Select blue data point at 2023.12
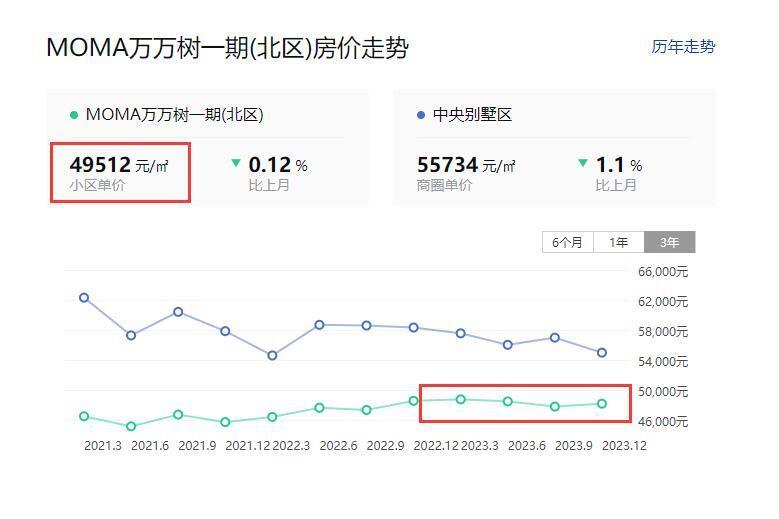Screen dimensions: 779x519 [602, 353]
